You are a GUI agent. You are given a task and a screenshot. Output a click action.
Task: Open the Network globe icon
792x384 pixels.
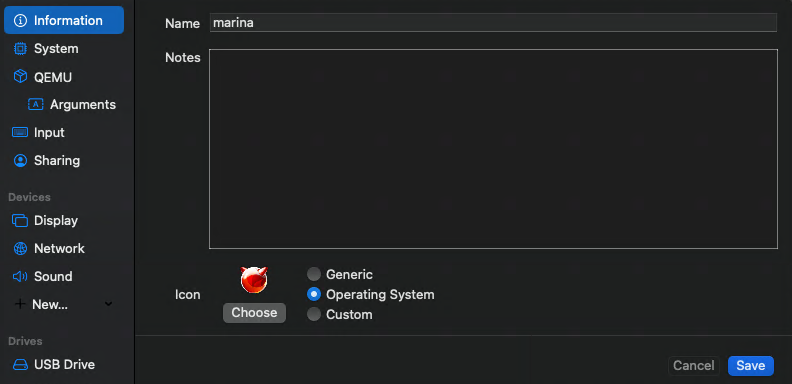[20, 249]
